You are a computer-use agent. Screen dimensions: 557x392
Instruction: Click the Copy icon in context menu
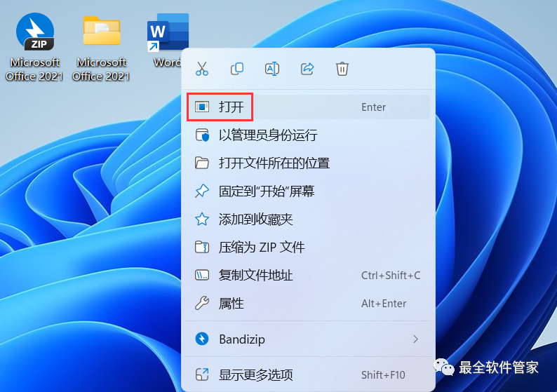[237, 69]
